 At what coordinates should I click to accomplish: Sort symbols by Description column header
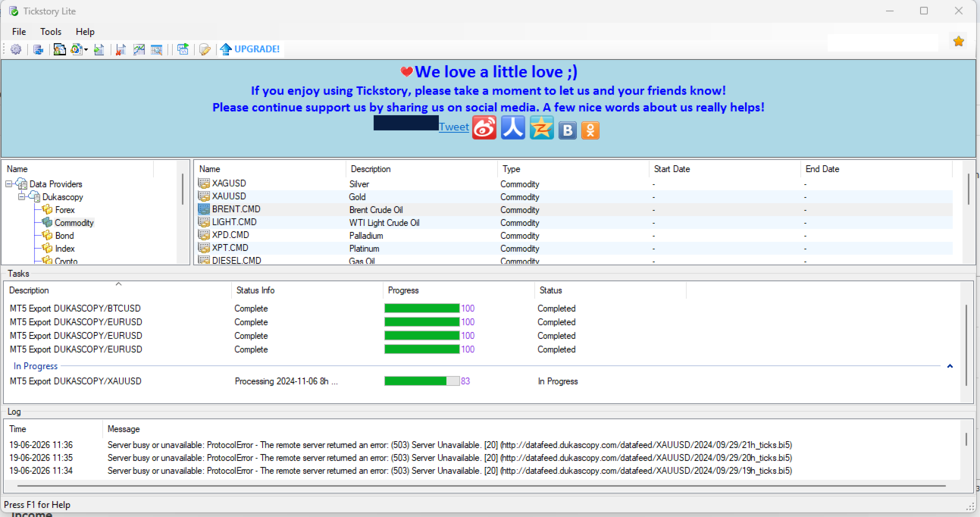(x=422, y=169)
